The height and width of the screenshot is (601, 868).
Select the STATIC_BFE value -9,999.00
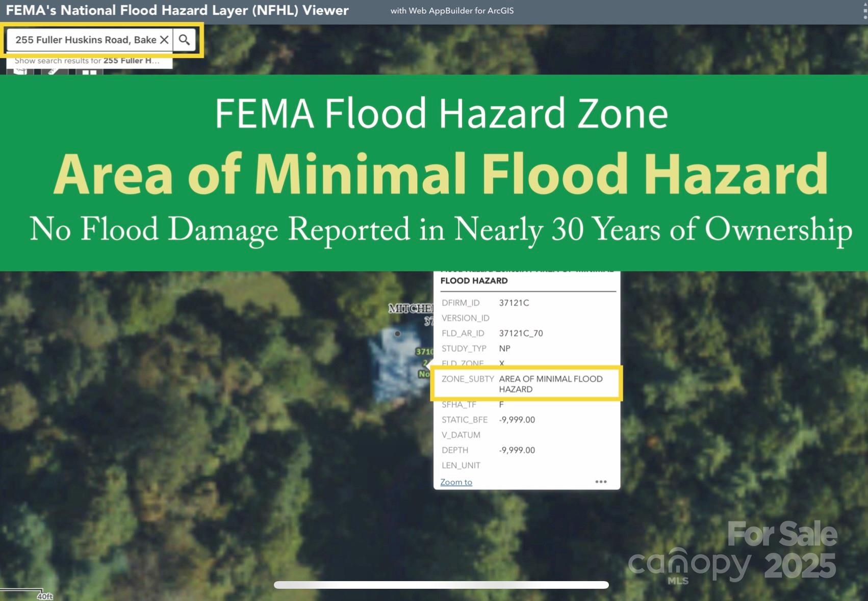[517, 420]
